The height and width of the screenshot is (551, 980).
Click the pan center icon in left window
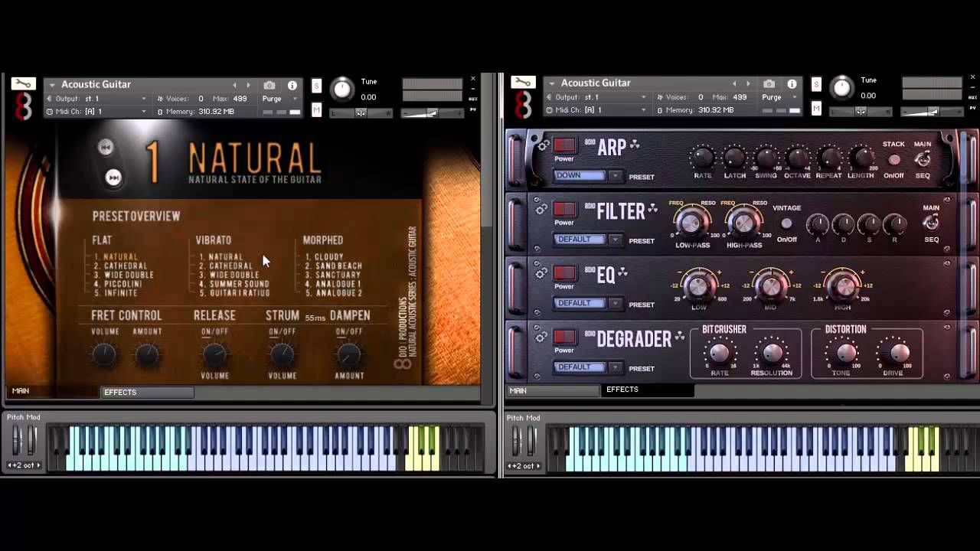point(361,112)
